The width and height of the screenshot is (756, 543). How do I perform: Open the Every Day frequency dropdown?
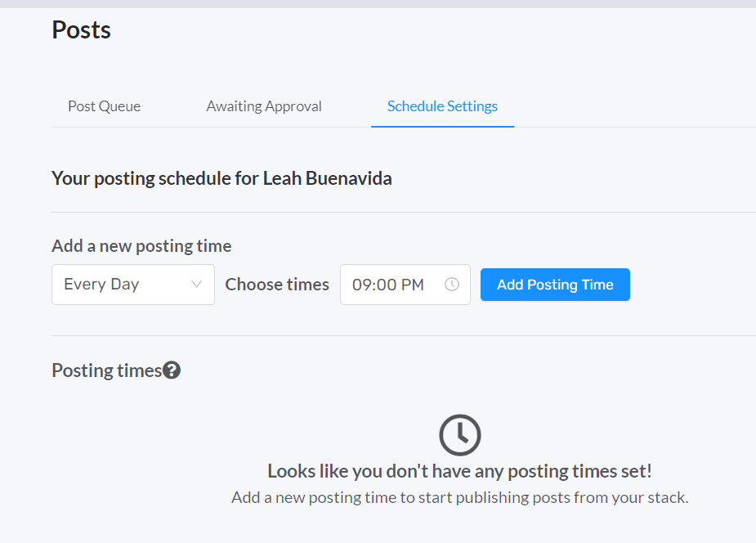pyautogui.click(x=123, y=285)
